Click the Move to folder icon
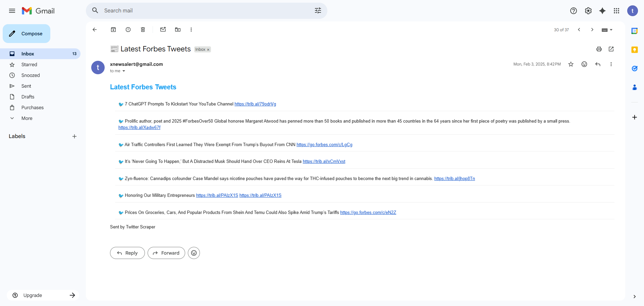This screenshot has height=306, width=644. [x=178, y=30]
